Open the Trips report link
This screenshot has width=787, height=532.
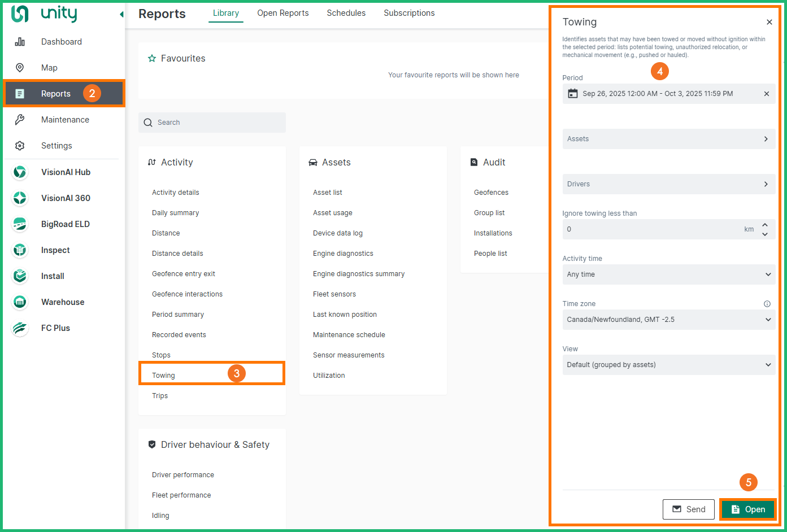pos(160,396)
